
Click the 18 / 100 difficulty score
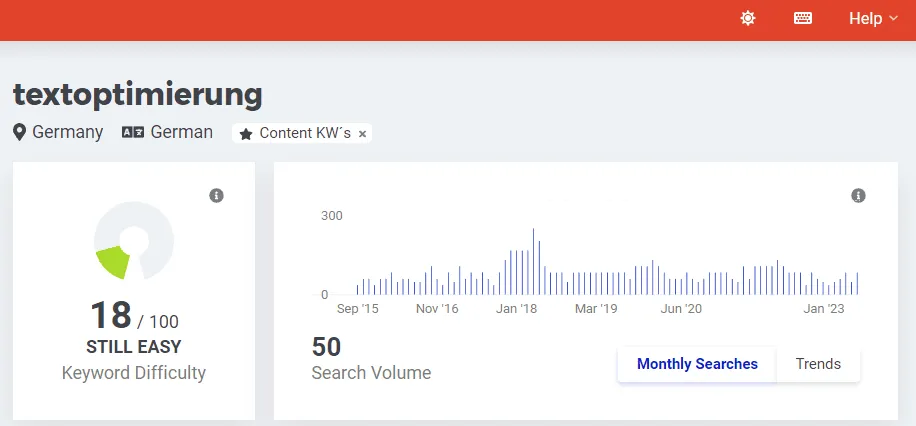click(134, 316)
